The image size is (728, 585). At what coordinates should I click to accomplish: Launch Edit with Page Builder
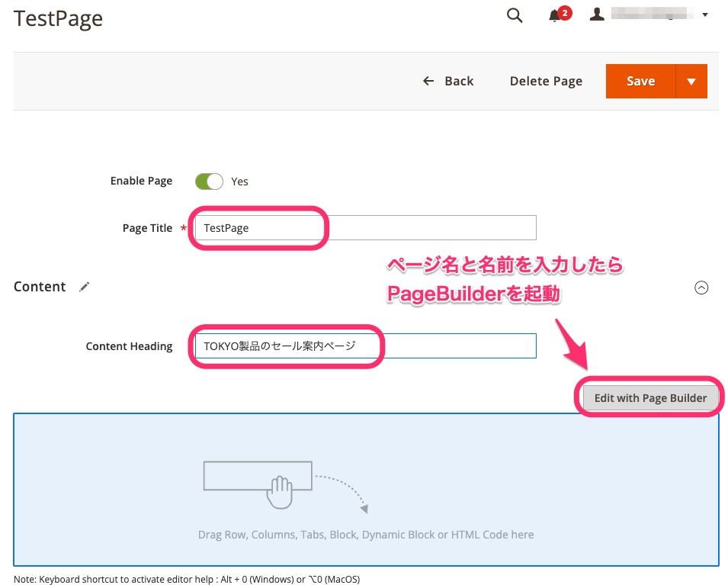(x=650, y=397)
